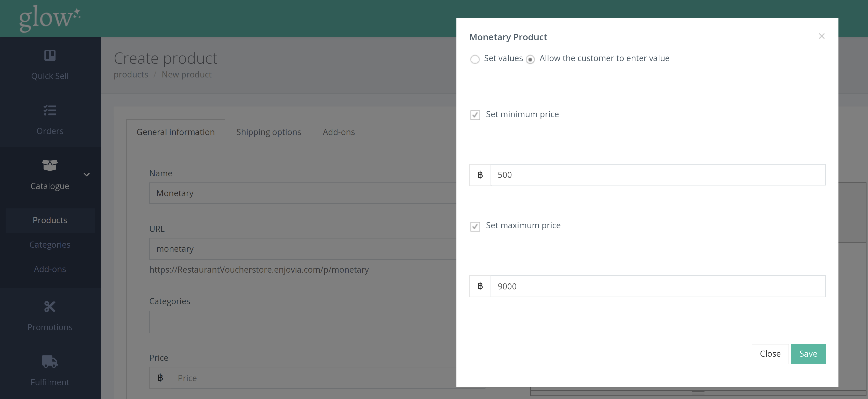Click the Fulfilment truck icon
The image size is (868, 399).
tap(50, 361)
